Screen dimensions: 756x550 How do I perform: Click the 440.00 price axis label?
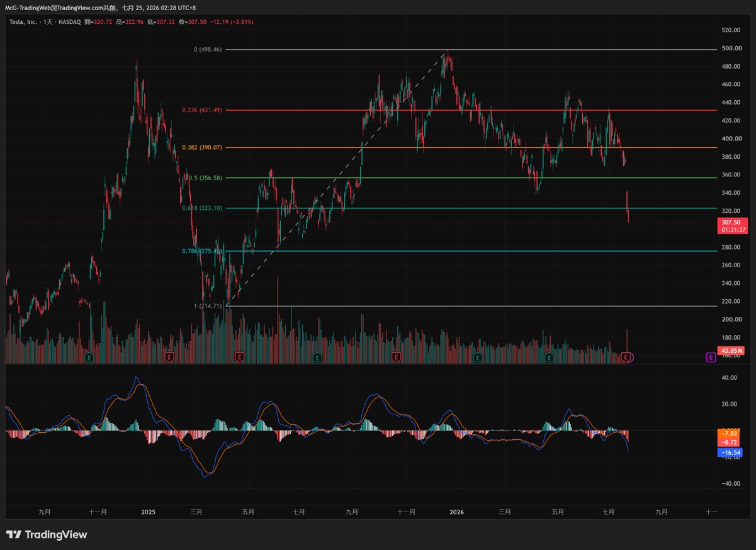[730, 103]
